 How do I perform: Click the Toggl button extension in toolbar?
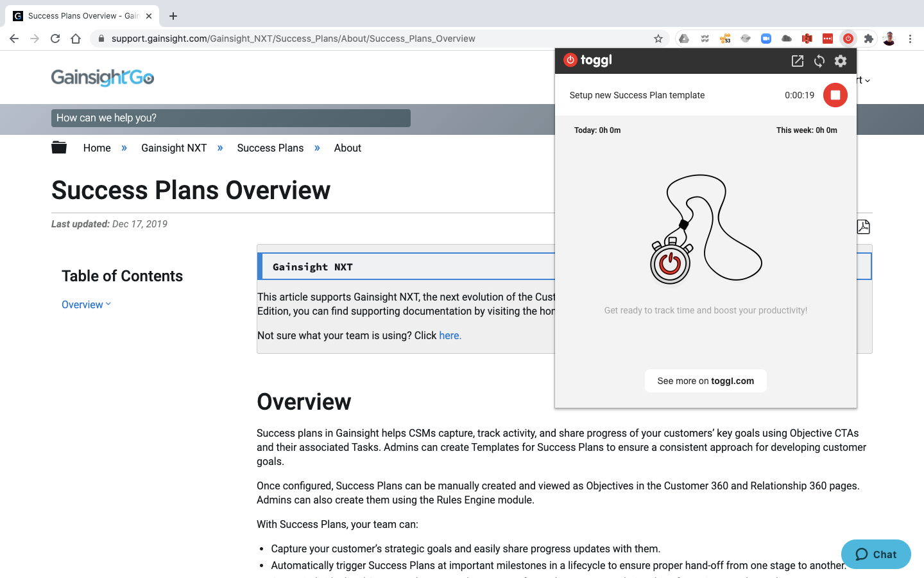click(x=848, y=39)
